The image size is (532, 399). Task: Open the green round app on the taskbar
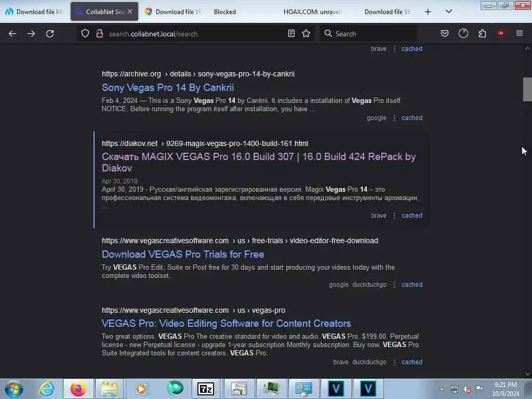(x=175, y=389)
